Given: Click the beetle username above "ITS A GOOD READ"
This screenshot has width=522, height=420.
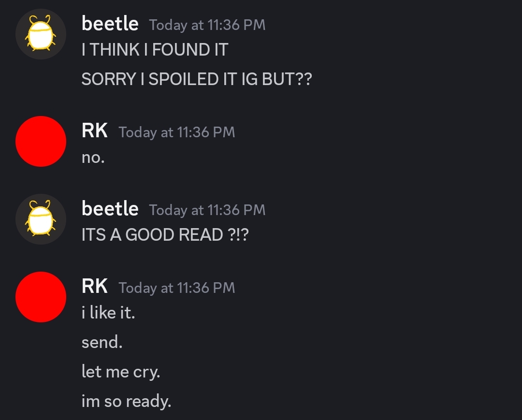Looking at the screenshot, I should tap(110, 208).
